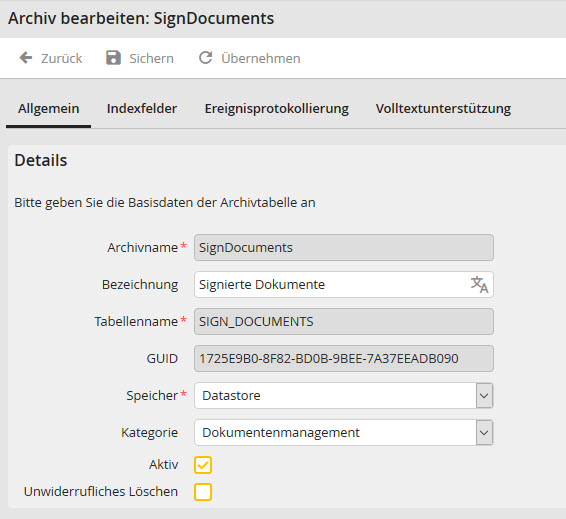
Task: Click the GUID label
Action: coord(162,359)
